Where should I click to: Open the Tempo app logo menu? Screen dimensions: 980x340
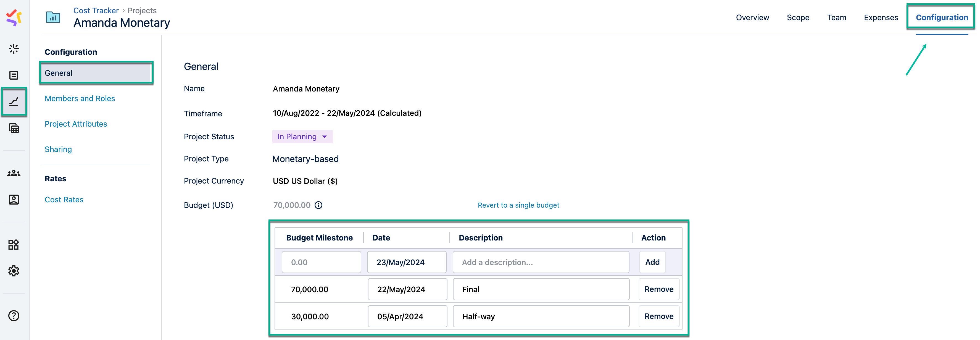click(14, 17)
